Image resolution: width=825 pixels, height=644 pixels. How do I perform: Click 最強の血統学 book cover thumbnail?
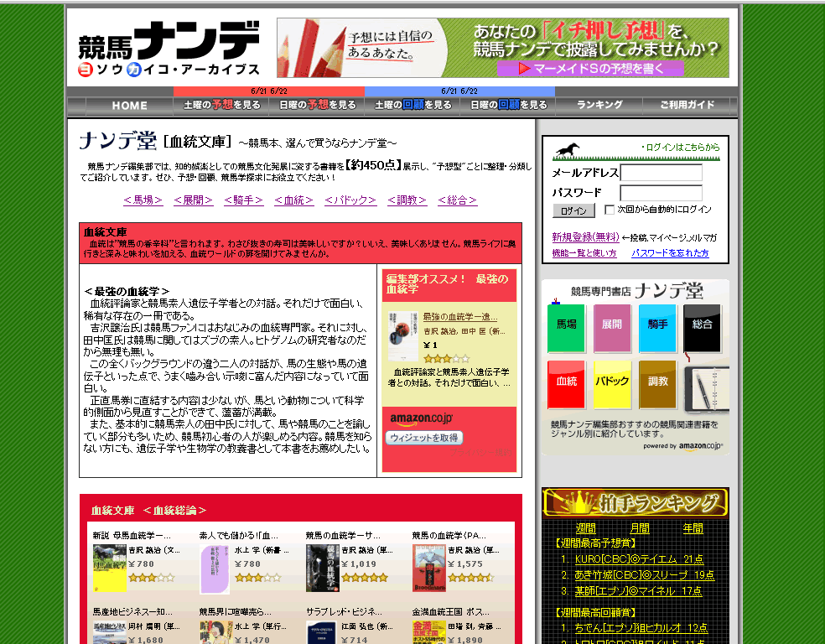click(403, 335)
